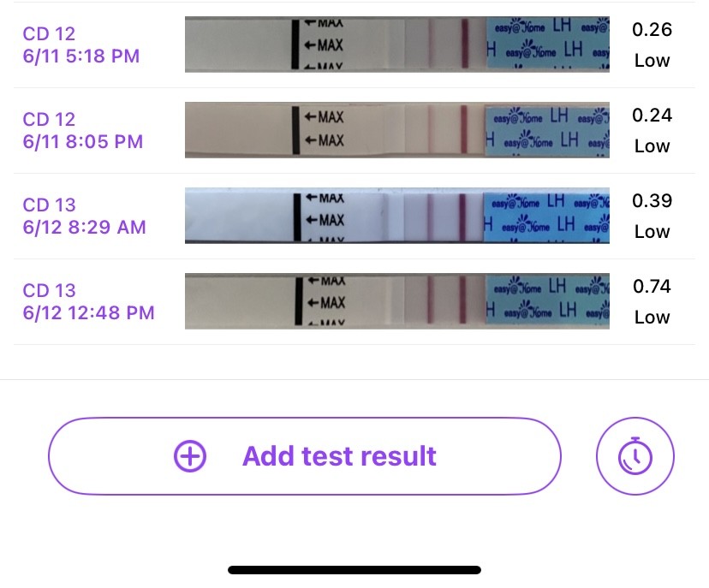Tap the 6/12 12:48 PM date label
The height and width of the screenshot is (588, 709).
pos(89,313)
